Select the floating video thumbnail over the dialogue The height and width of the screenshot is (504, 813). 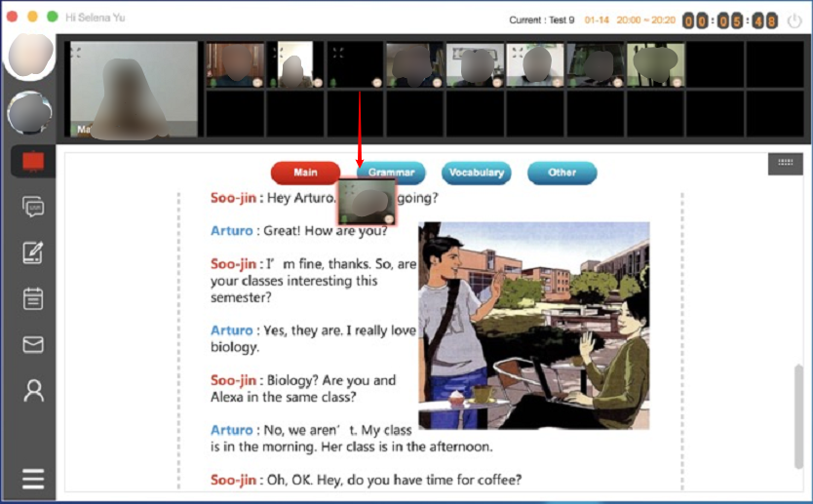(368, 202)
